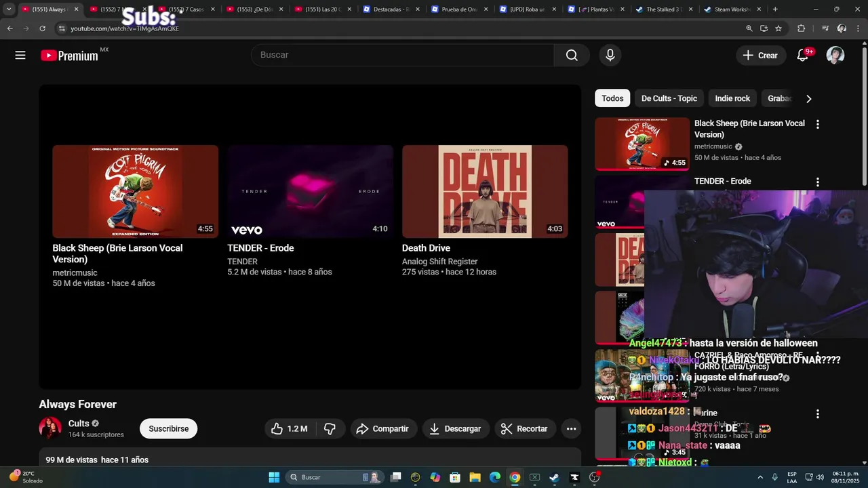This screenshot has height=488, width=868.
Task: Click the Windows taskbar search box
Action: 335,477
